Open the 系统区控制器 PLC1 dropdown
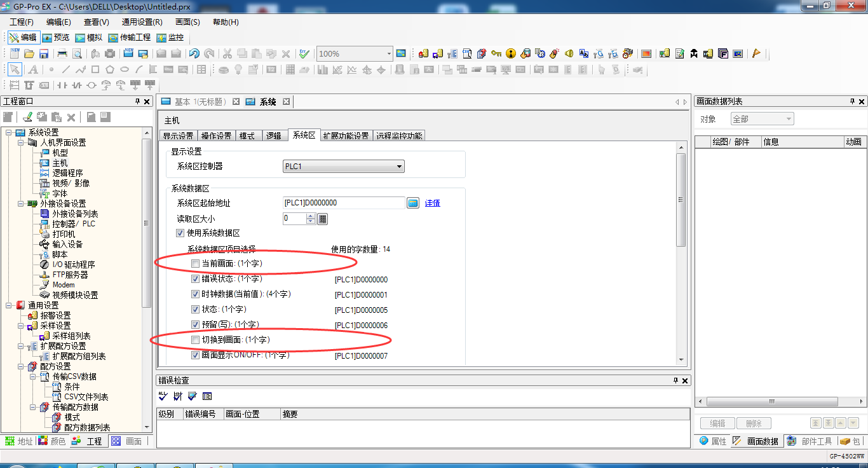Image resolution: width=868 pixels, height=468 pixels. pyautogui.click(x=344, y=167)
